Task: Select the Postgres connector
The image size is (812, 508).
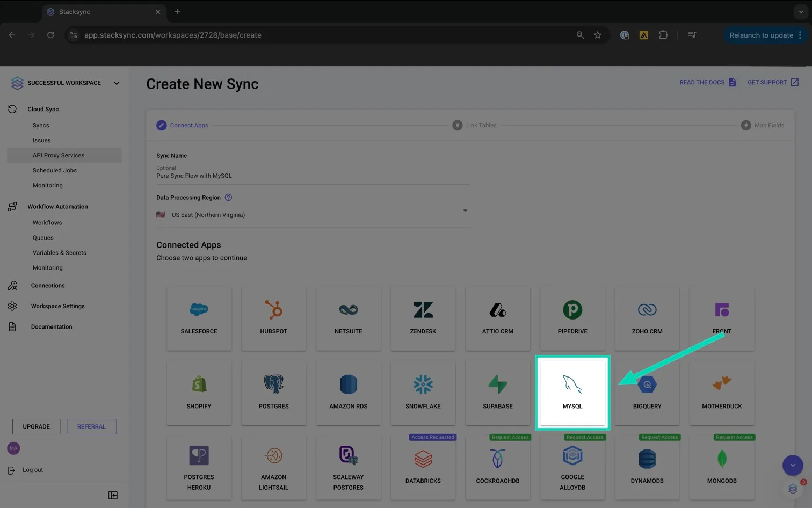Action: 273,393
